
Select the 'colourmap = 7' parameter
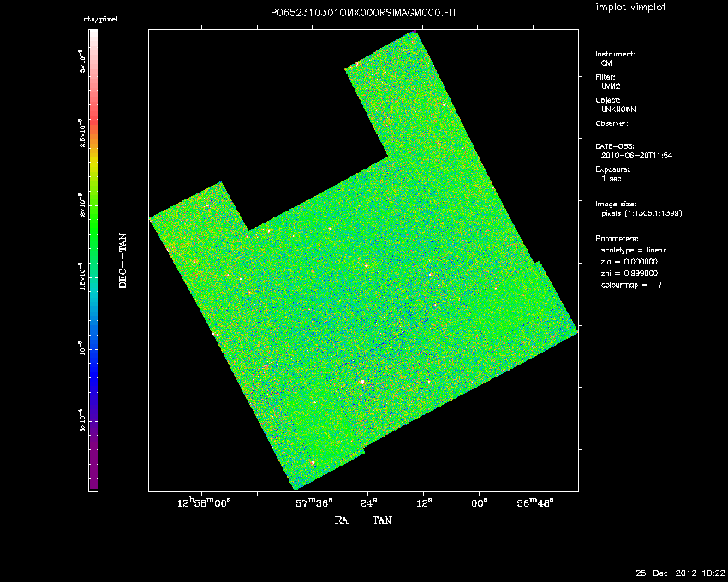point(631,284)
